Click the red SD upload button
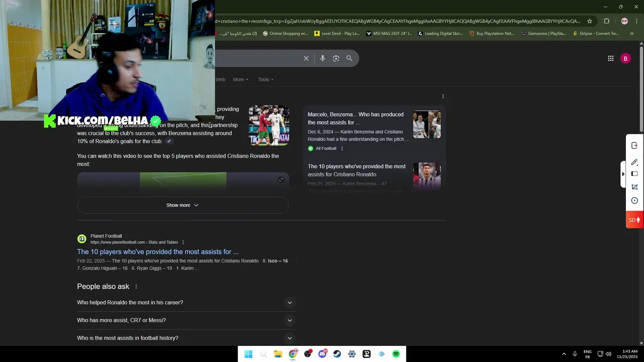This screenshot has height=362, width=644. coord(634,220)
